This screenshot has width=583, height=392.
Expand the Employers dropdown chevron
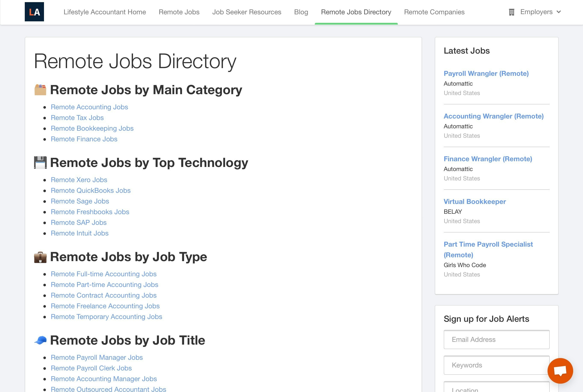tap(559, 12)
